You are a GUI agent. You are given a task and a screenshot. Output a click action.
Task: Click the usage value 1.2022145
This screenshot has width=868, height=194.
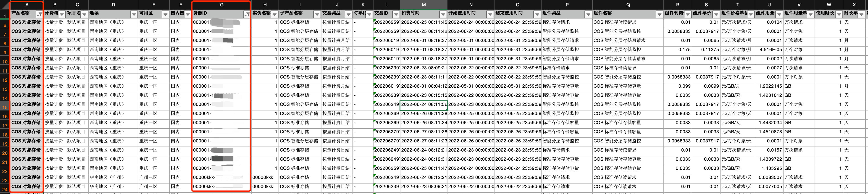(770, 86)
